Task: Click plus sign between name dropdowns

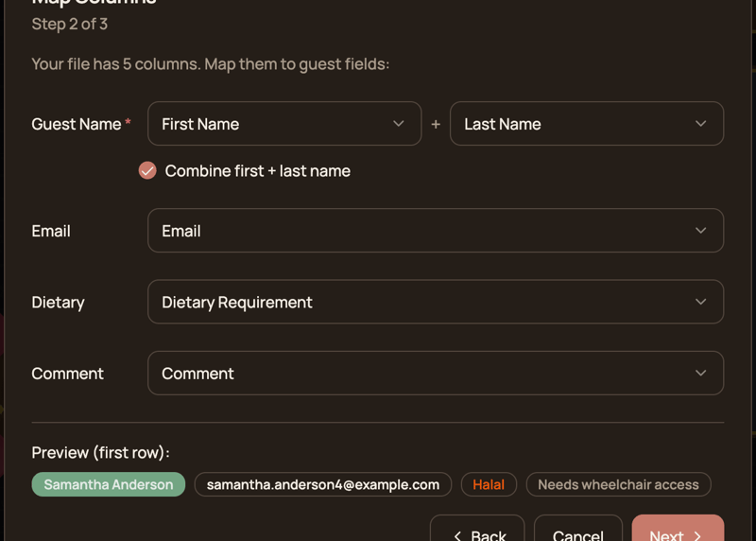Action: coord(436,124)
